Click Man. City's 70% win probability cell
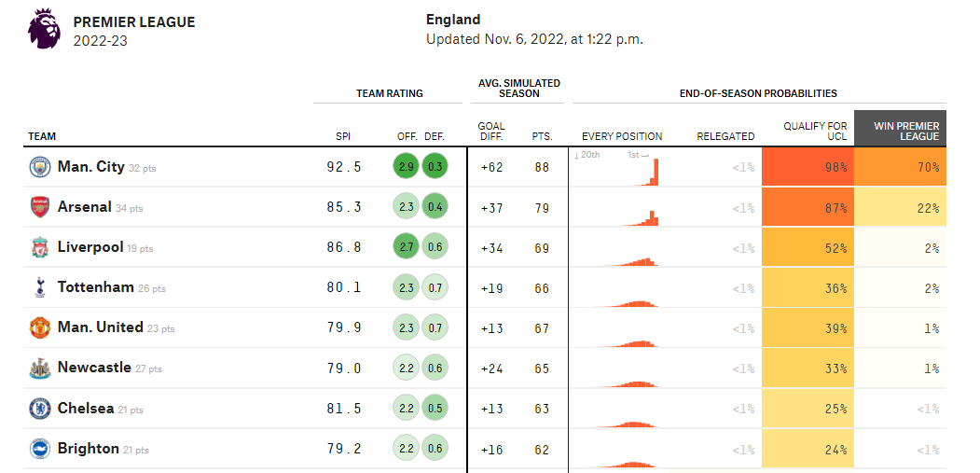980x473 pixels. pos(900,167)
